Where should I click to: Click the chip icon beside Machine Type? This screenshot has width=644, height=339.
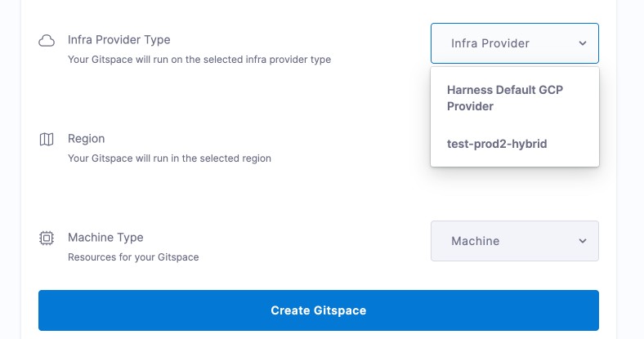[x=47, y=238]
